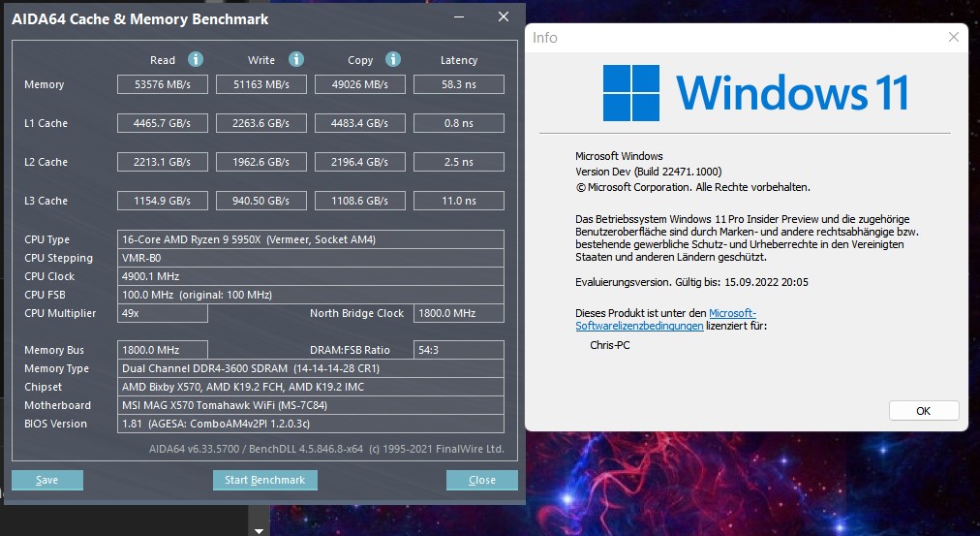
Task: Click L1 Cache latency 0.8 ns
Action: [x=459, y=123]
